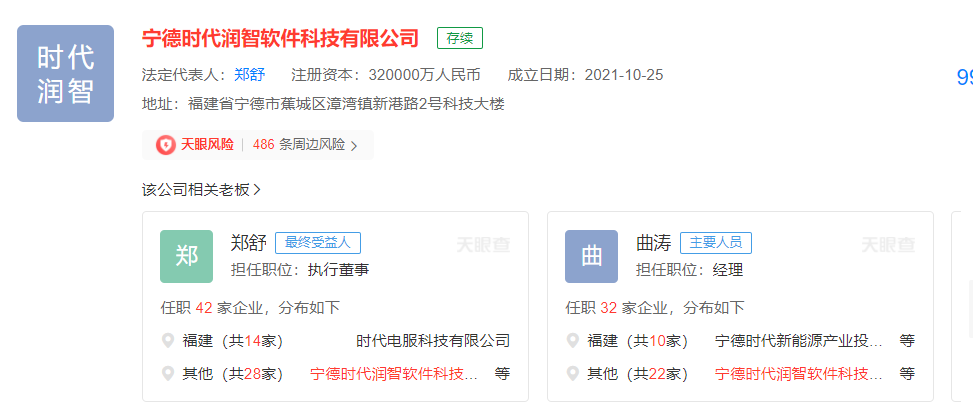Select 其他 (共28家) row text
The width and height of the screenshot is (973, 420).
click(x=233, y=374)
